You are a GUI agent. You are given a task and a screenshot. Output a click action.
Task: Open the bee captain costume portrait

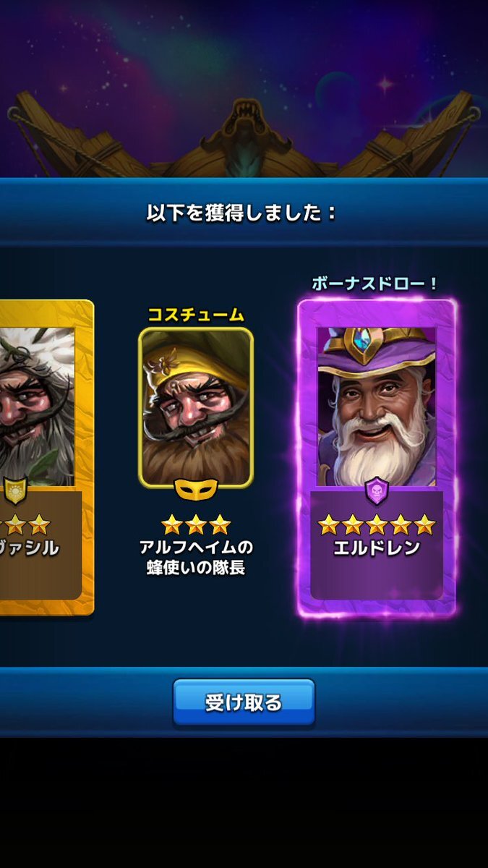click(196, 407)
